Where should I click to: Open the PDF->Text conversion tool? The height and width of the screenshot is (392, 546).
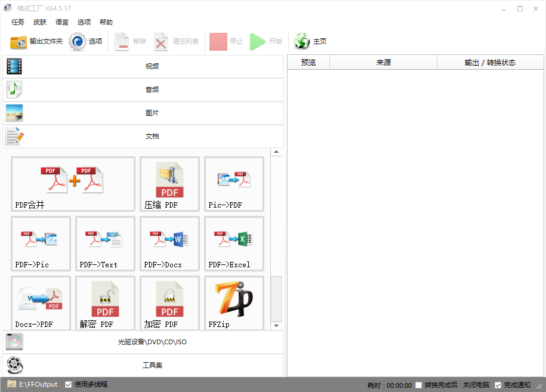pyautogui.click(x=105, y=243)
